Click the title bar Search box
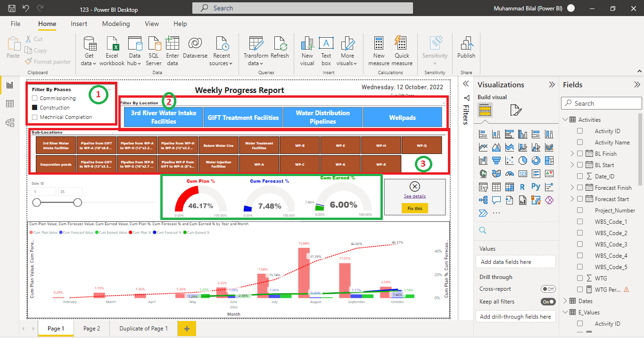Screen dimensions: 644x338 click(303, 8)
